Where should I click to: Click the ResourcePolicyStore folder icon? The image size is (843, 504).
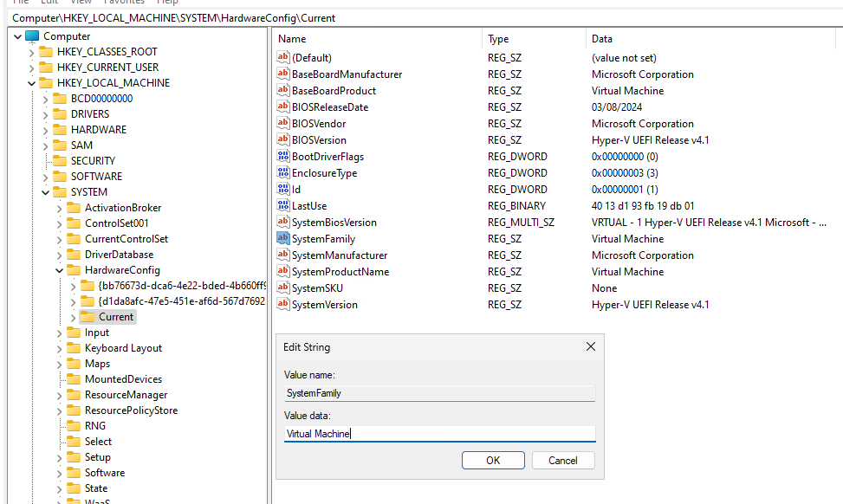click(x=74, y=410)
